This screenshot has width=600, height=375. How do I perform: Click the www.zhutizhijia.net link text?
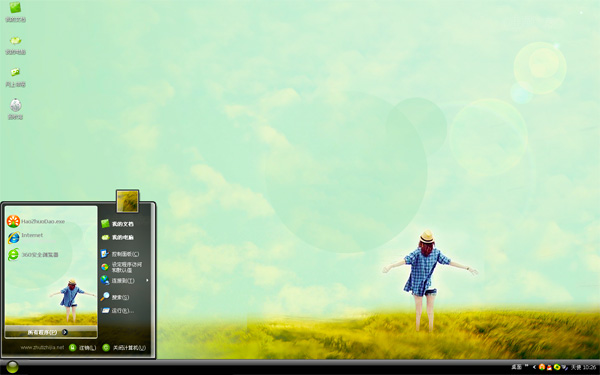point(42,347)
